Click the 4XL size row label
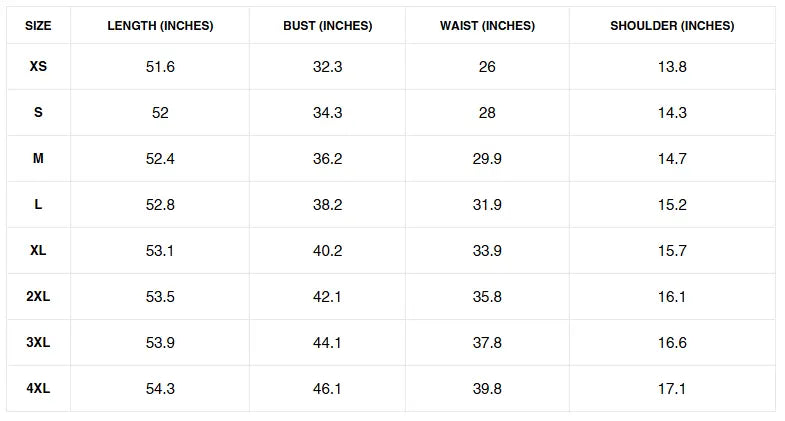Image resolution: width=785 pixels, height=421 pixels. click(x=38, y=388)
